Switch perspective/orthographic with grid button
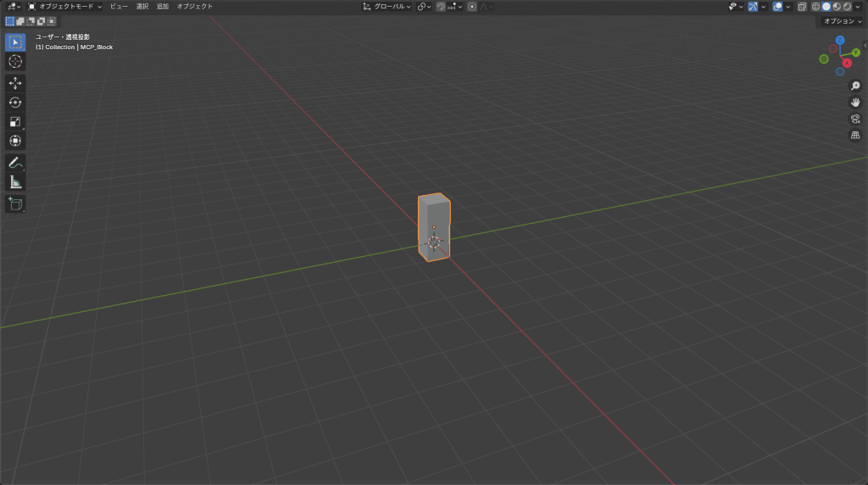Image resolution: width=868 pixels, height=485 pixels. pos(855,135)
